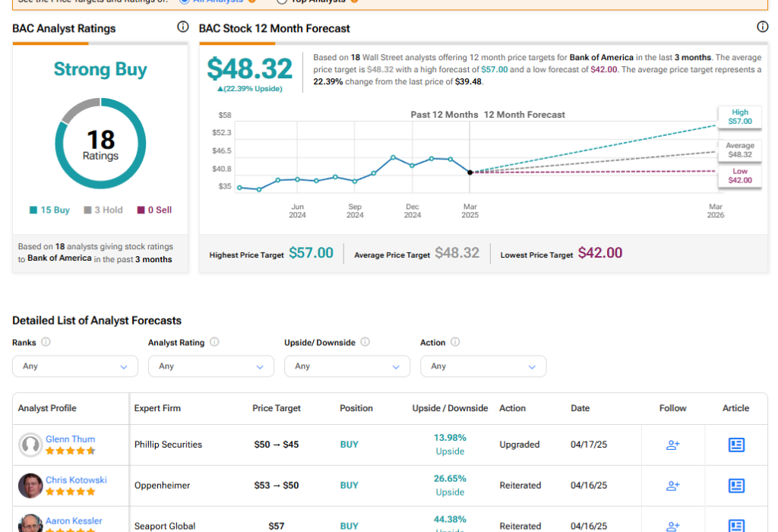
Task: Click the Average $48.32 forecast label on chart
Action: [x=740, y=150]
